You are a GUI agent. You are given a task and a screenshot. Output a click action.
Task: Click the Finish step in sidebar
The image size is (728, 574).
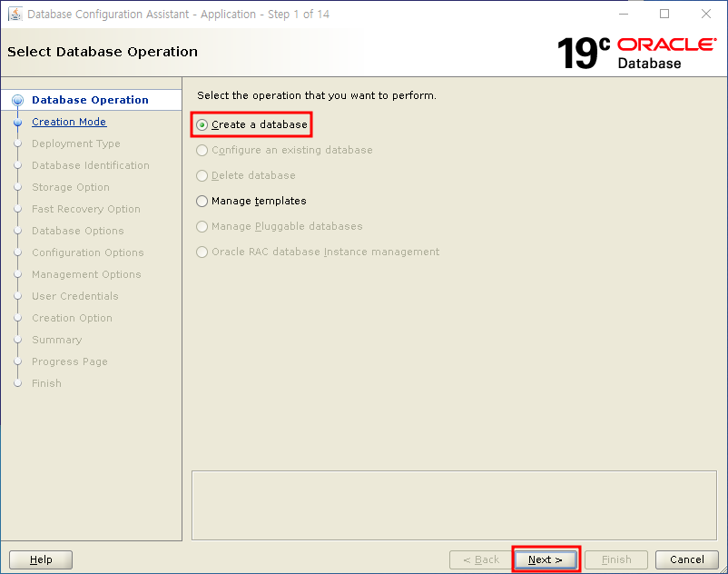click(x=46, y=383)
